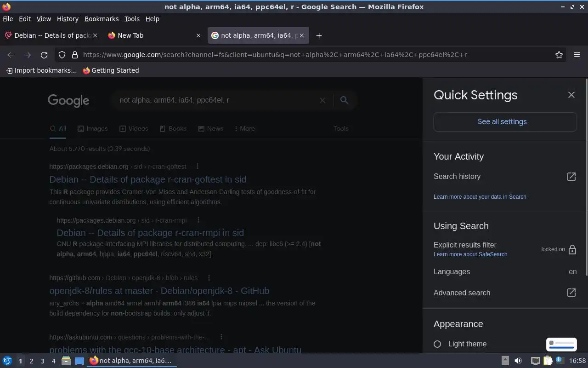Viewport: 588px width, 368px height.
Task: Click the SafeSearch locked padlock icon
Action: coord(572,249)
